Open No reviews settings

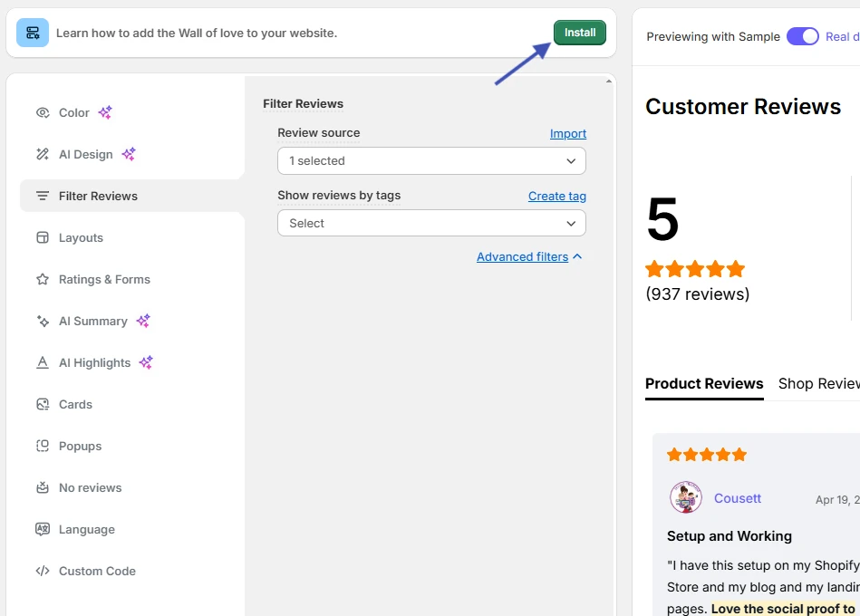tap(90, 487)
